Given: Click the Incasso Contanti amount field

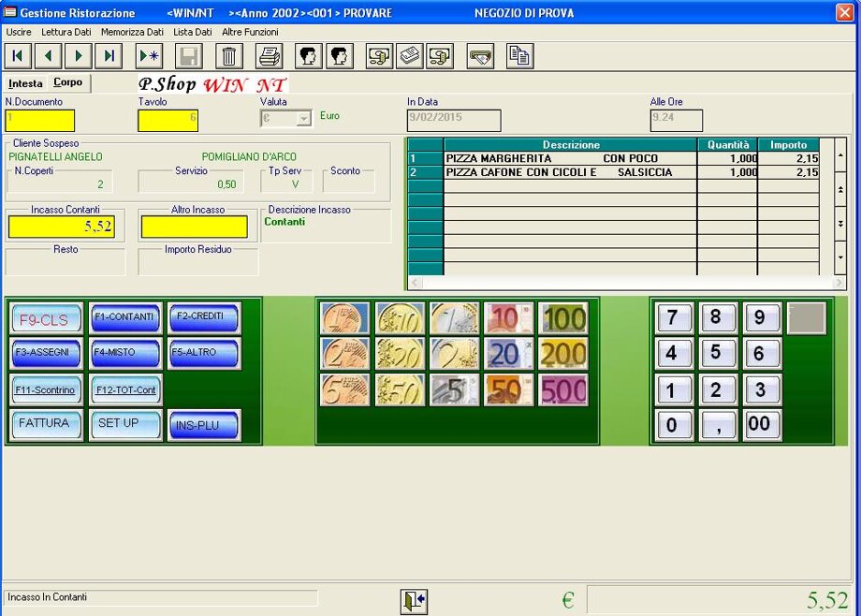Looking at the screenshot, I should [62, 227].
